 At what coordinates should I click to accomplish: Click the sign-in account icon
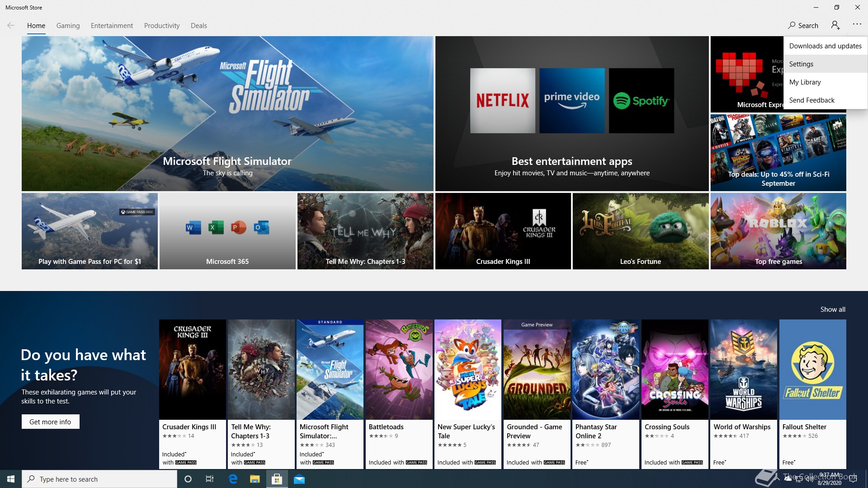pyautogui.click(x=835, y=25)
